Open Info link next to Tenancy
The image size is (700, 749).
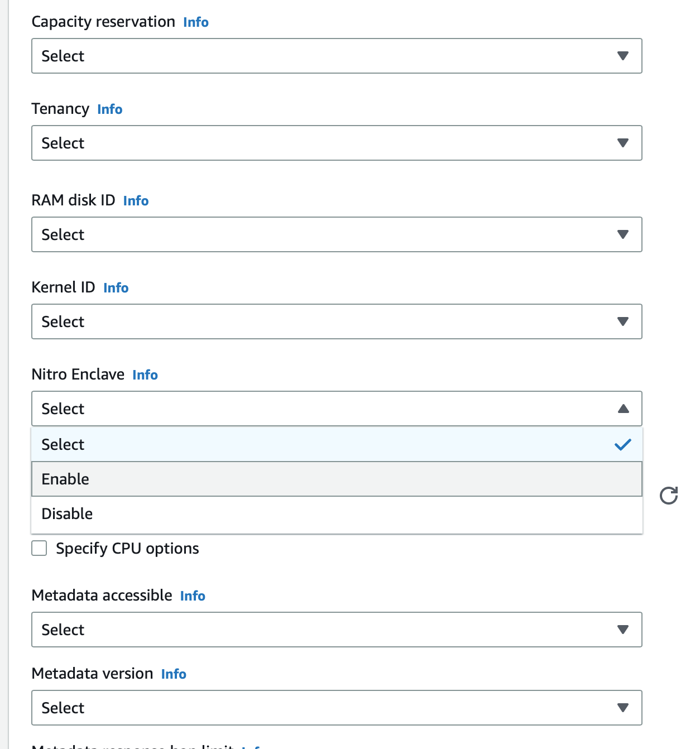pyautogui.click(x=110, y=109)
